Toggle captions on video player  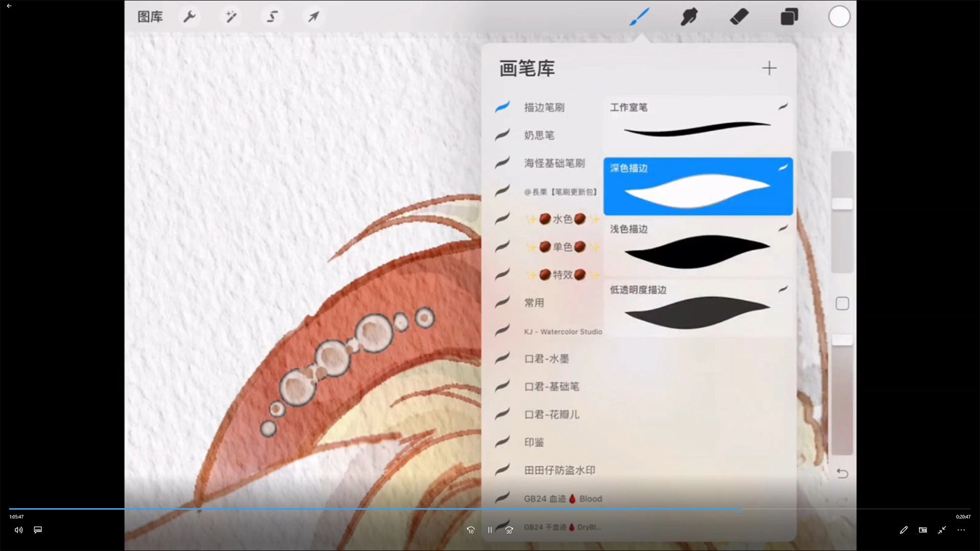[38, 530]
